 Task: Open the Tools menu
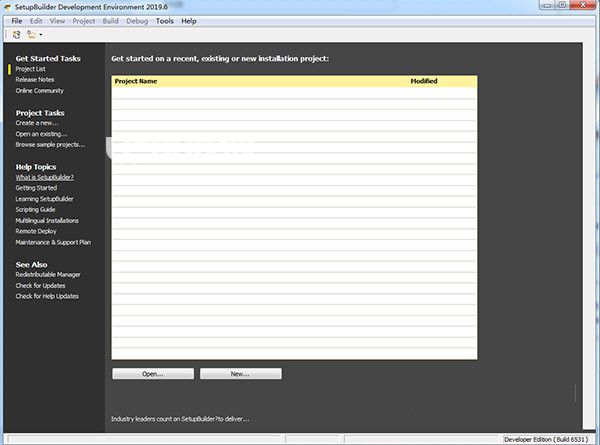(165, 21)
